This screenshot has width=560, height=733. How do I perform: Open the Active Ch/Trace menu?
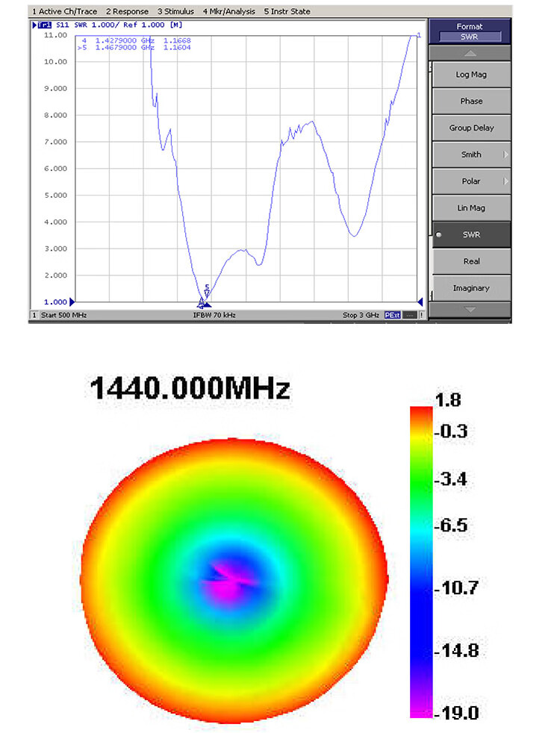coord(64,11)
